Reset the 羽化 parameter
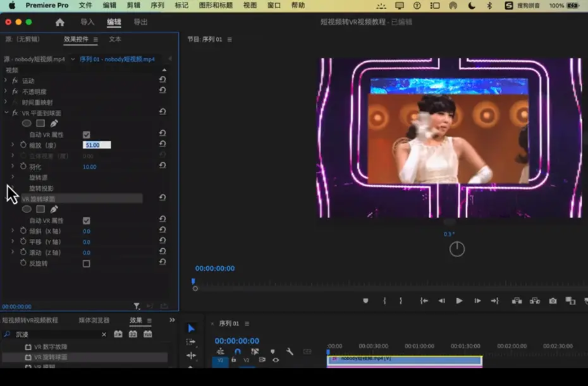 point(162,166)
